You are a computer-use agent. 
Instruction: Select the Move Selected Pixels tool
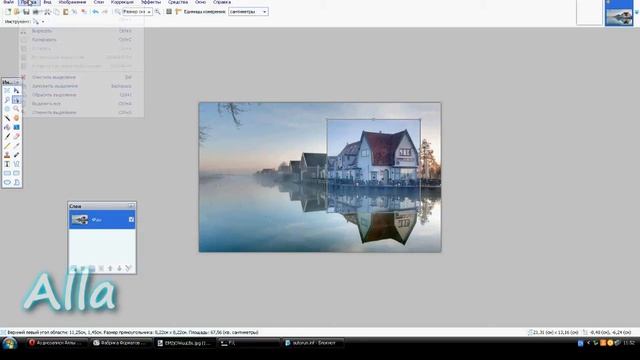tap(16, 90)
